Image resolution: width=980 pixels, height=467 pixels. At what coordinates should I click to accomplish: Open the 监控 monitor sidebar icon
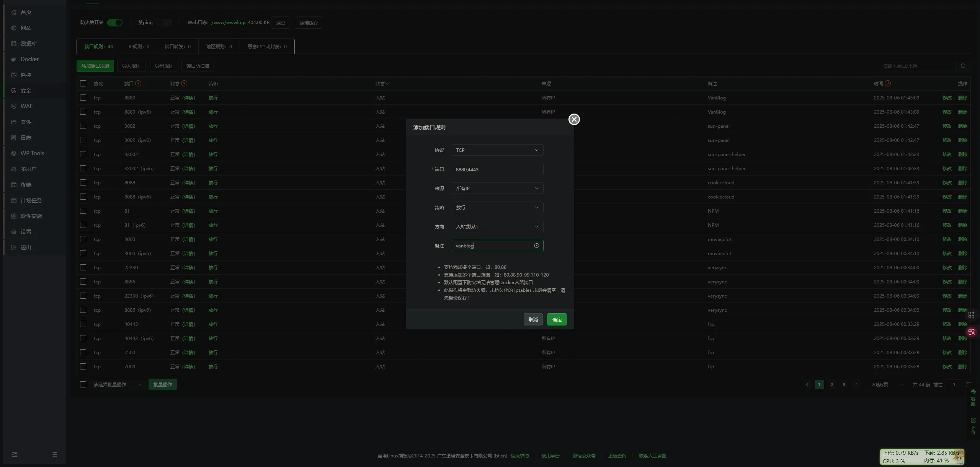[14, 75]
